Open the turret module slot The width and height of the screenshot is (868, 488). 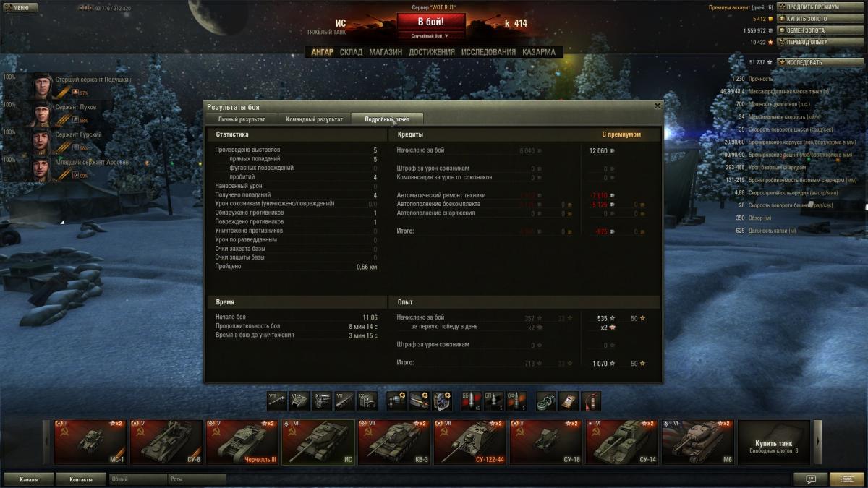(300, 401)
